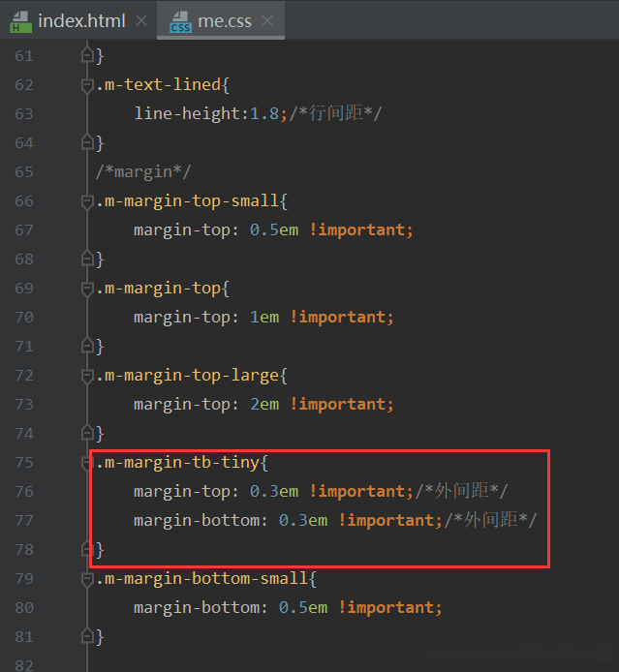Viewport: 619px width, 672px height.
Task: Click line number 65 in the gutter
Action: coord(24,171)
